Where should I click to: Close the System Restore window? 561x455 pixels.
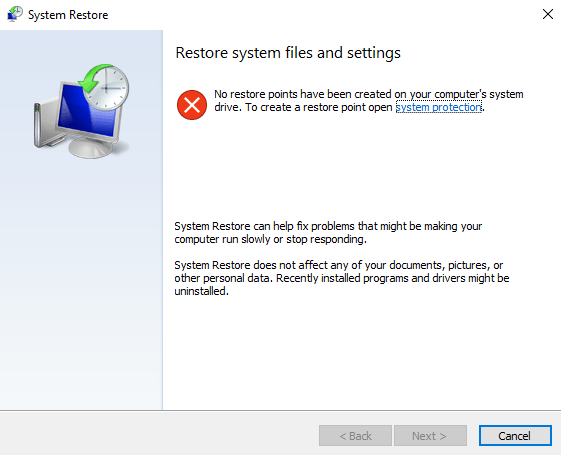tap(547, 14)
